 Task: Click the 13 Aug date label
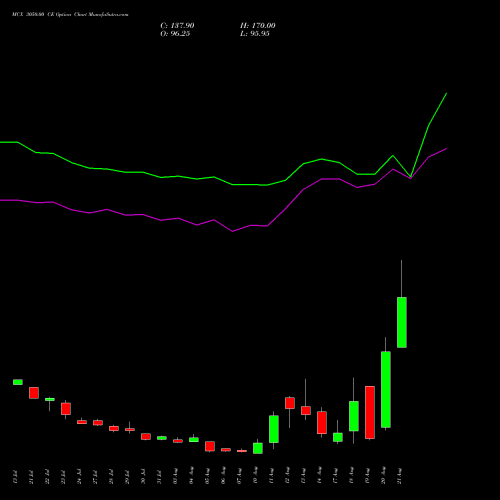click(x=304, y=476)
